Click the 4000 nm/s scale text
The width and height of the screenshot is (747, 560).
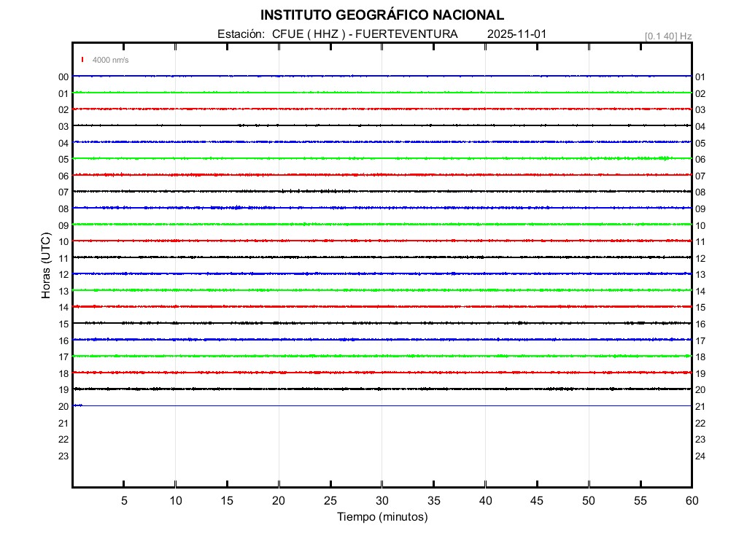coord(110,60)
